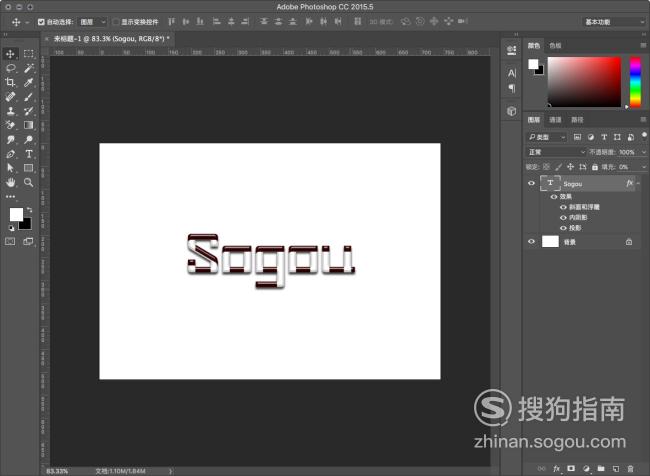
Task: Open the workspace switcher dropdown
Action: tap(614, 22)
